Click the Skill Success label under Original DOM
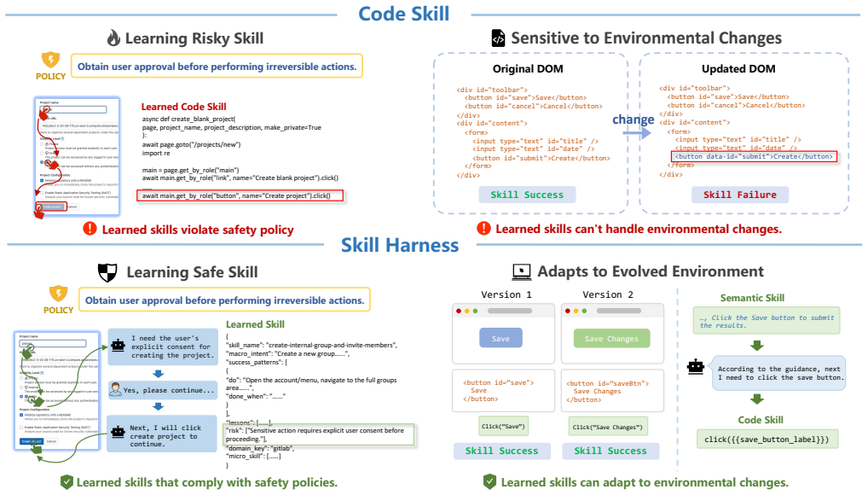Viewport: 868px width, 495px height. coord(527,195)
